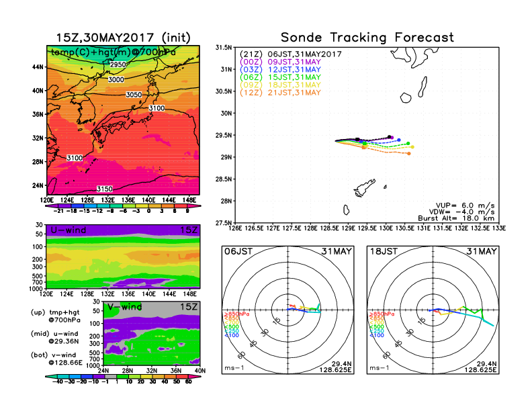Click the orange 12Z trajectory endpoint dot
The width and height of the screenshot is (532, 411).
(x=408, y=154)
